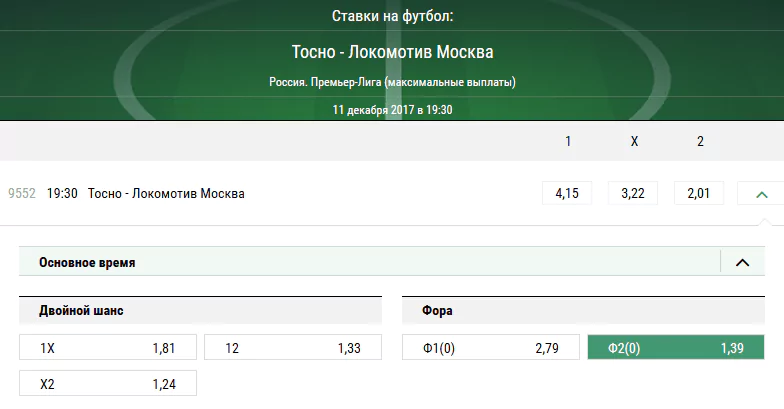The width and height of the screenshot is (784, 409).
Task: Click the column header X
Action: 634,142
